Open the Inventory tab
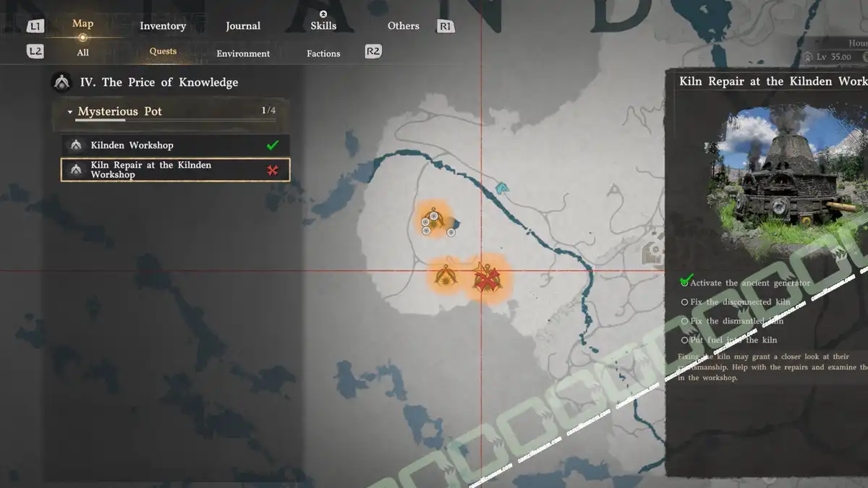 click(163, 26)
